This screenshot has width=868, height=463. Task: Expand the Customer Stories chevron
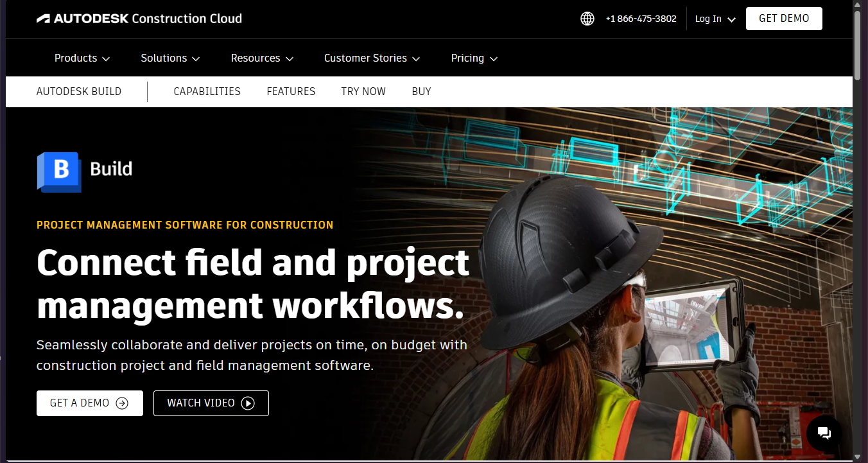[x=416, y=58]
